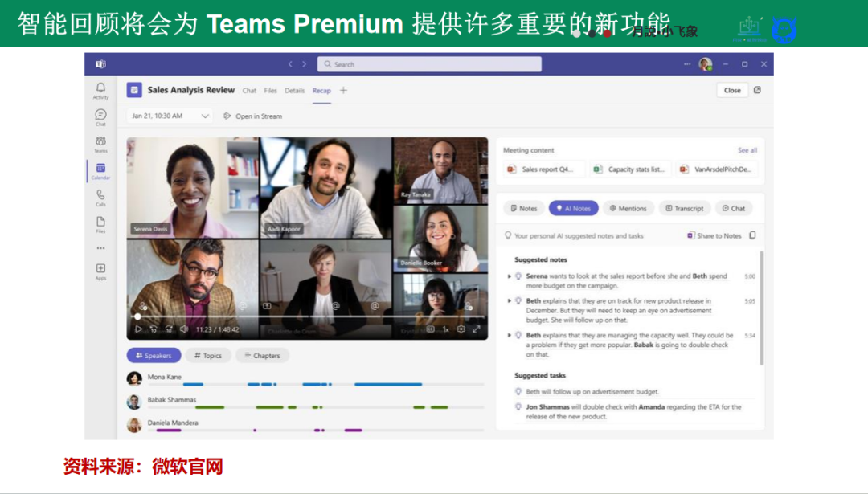Image resolution: width=868 pixels, height=494 pixels.
Task: Click Share to Notes
Action: click(714, 235)
